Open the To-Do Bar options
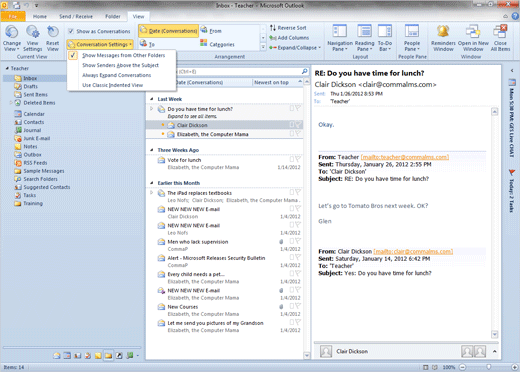 [385, 39]
